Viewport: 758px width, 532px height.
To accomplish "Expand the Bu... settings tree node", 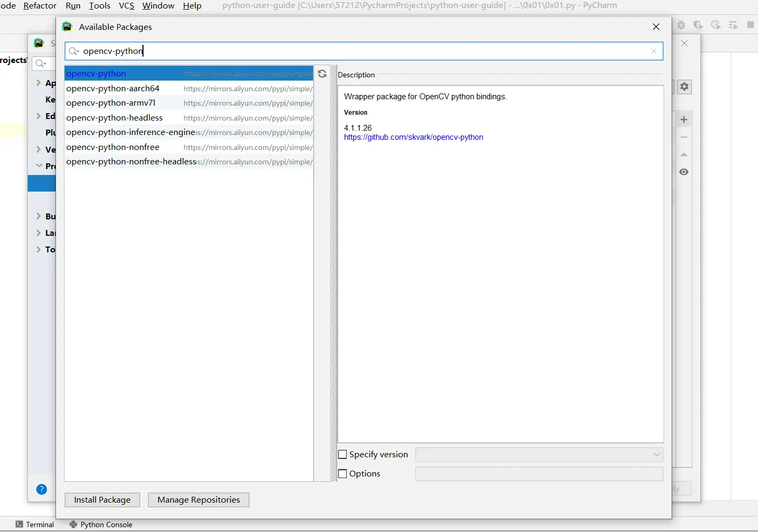I will click(38, 216).
